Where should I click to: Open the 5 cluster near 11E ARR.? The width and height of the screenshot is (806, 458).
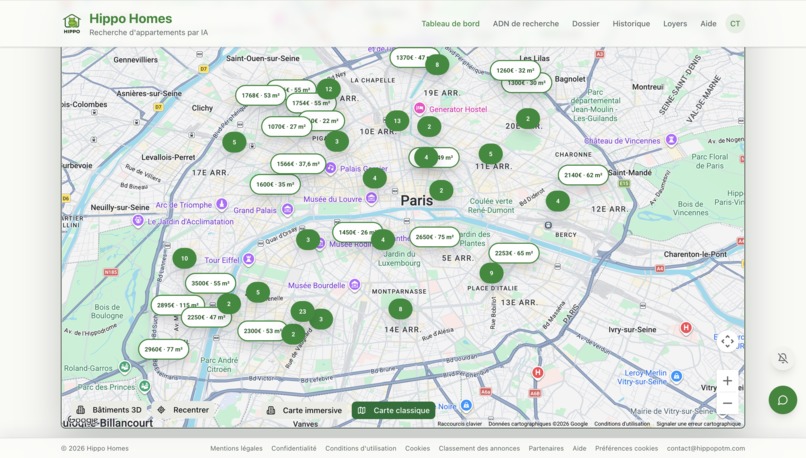490,154
